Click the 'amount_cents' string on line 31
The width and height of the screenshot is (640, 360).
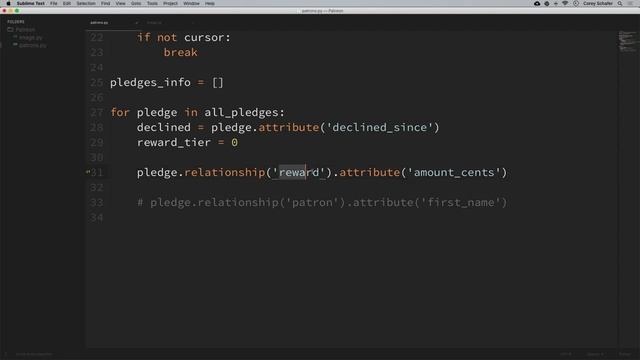454,172
